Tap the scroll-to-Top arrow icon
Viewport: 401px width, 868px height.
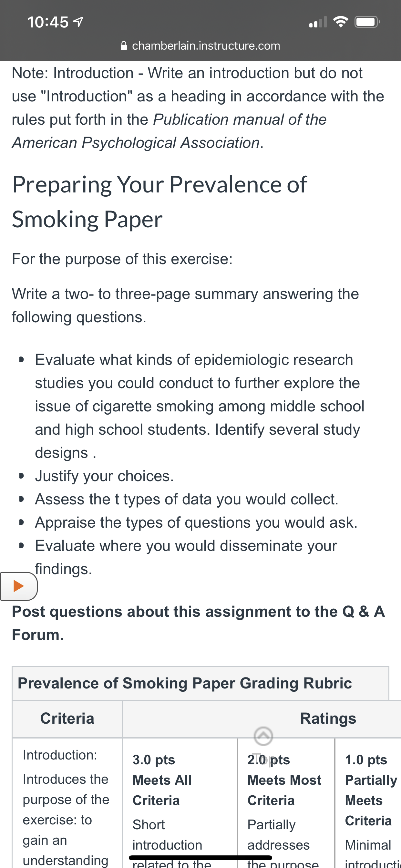point(263,736)
